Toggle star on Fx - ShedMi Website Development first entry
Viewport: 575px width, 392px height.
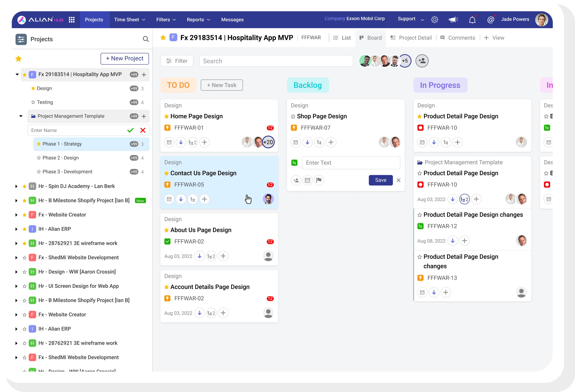[24, 257]
